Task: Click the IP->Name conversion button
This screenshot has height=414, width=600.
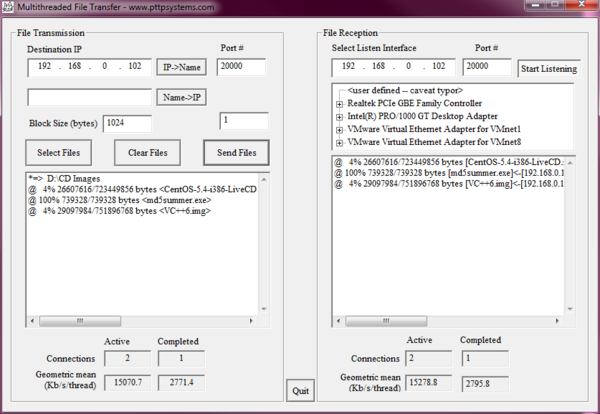Action: pos(182,67)
